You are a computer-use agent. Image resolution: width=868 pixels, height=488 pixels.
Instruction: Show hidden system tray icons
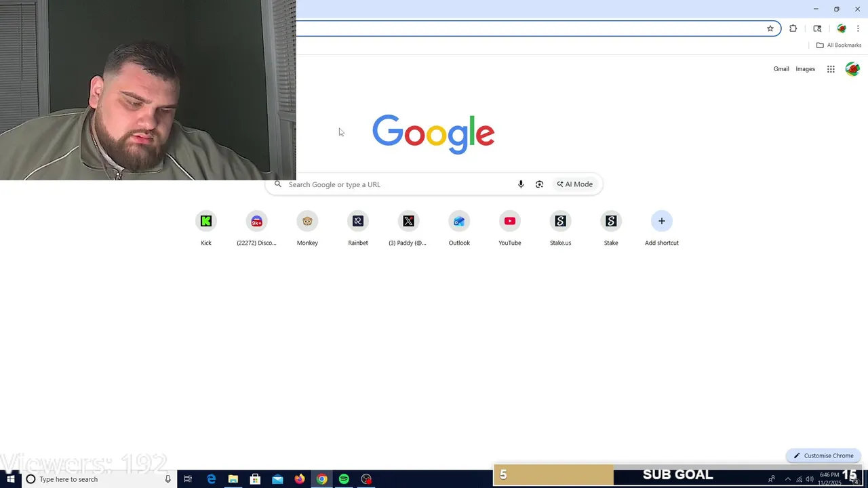tap(787, 479)
